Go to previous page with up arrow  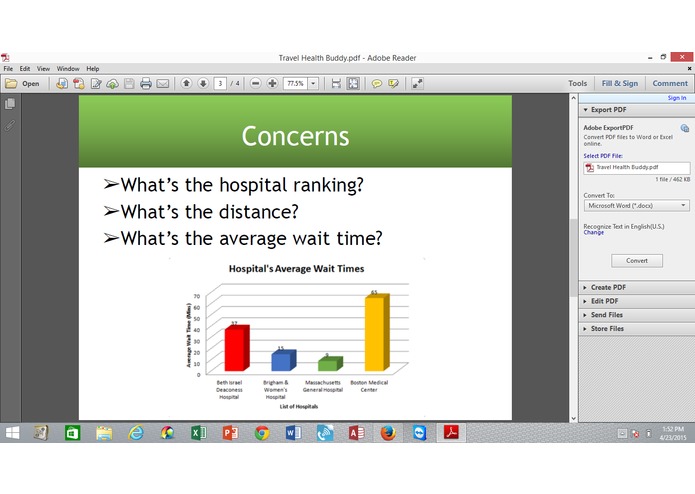click(186, 83)
